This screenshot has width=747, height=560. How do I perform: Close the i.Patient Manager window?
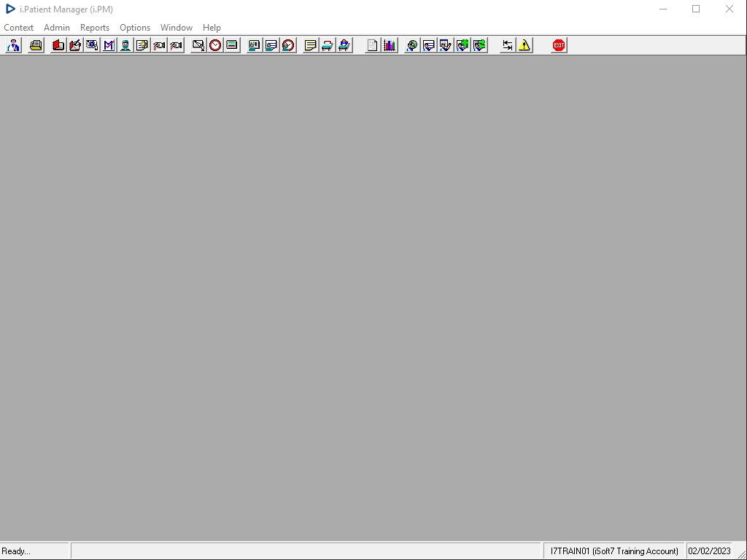pos(729,9)
